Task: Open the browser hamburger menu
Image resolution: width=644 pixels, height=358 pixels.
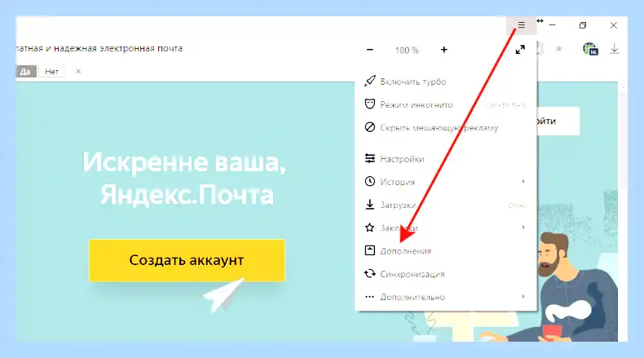Action: click(x=521, y=25)
